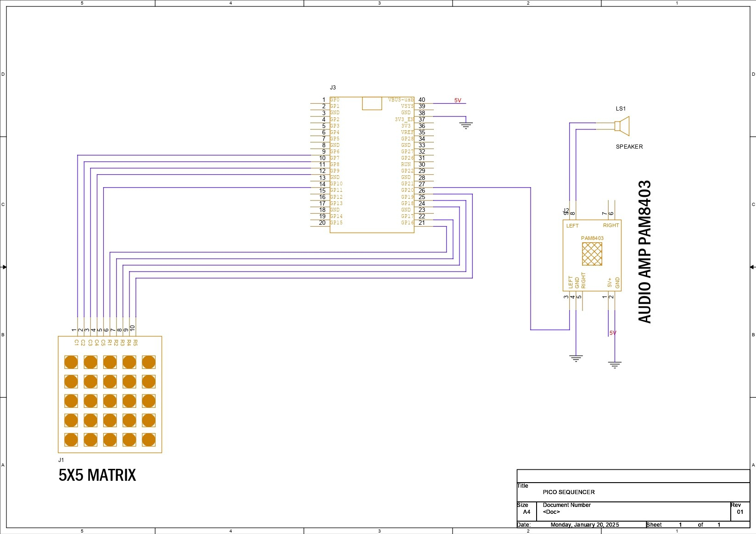Click the ground symbol near pin 38

[466, 125]
